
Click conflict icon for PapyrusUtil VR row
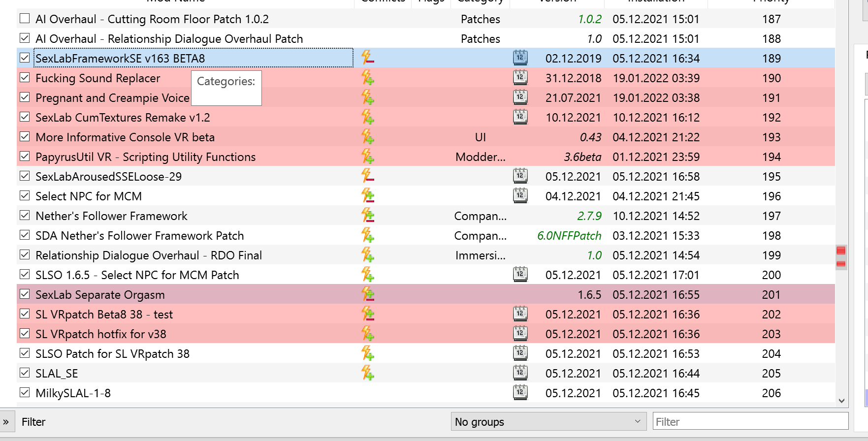pyautogui.click(x=367, y=157)
